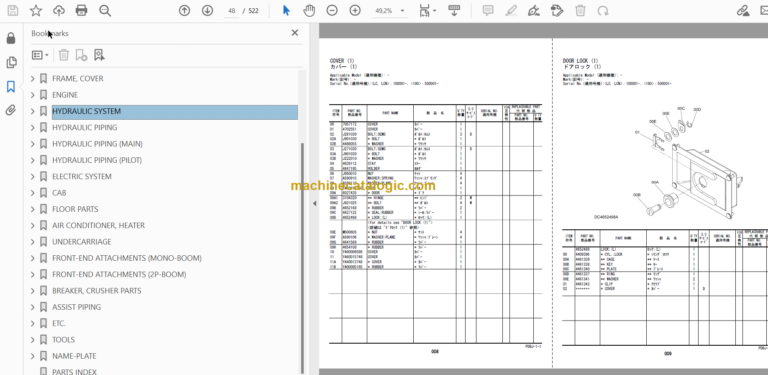Open FRONT-END ATTACHMENTS (2P-BOOM) bookmark
768x375 pixels.
pyautogui.click(x=119, y=274)
